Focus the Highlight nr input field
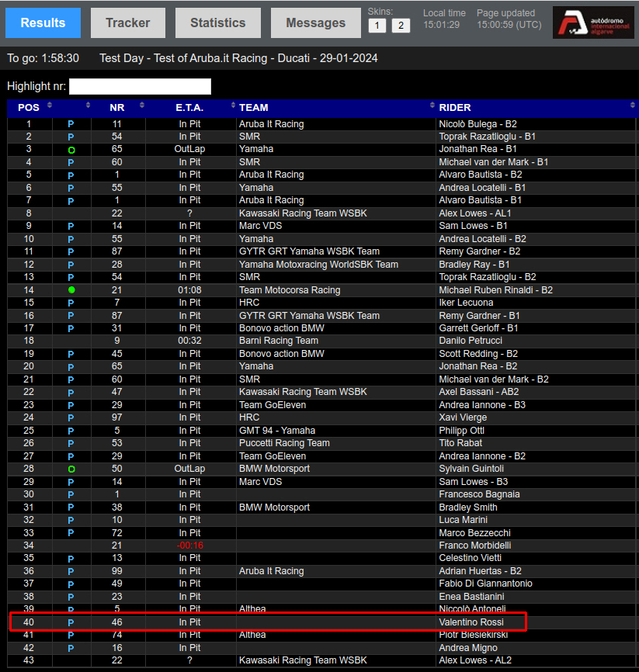The image size is (639, 672). (x=140, y=86)
